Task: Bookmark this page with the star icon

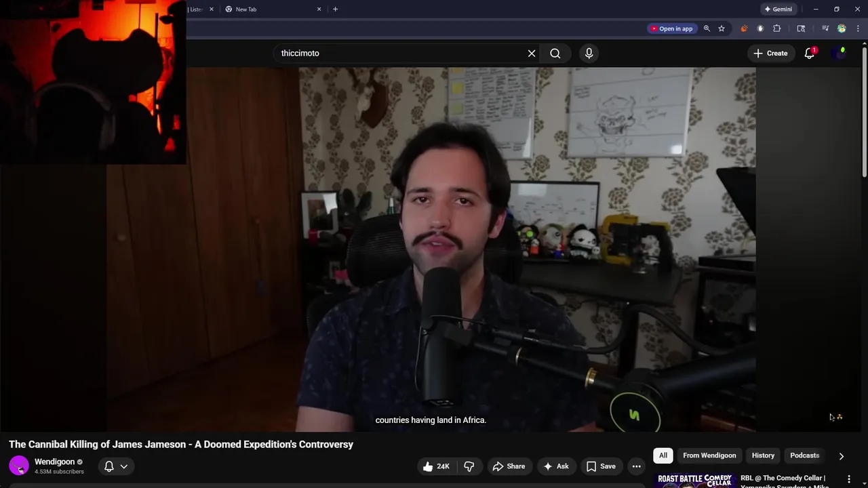Action: pos(722,28)
